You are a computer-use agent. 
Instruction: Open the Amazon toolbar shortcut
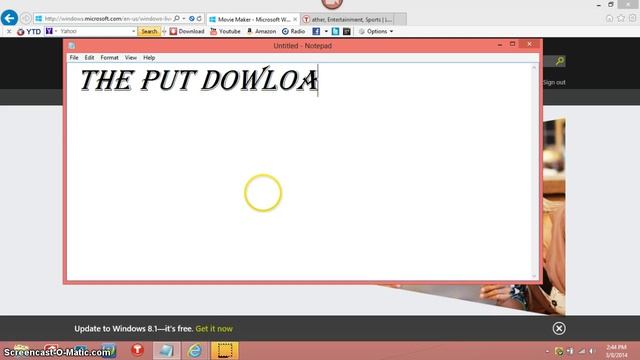click(261, 31)
